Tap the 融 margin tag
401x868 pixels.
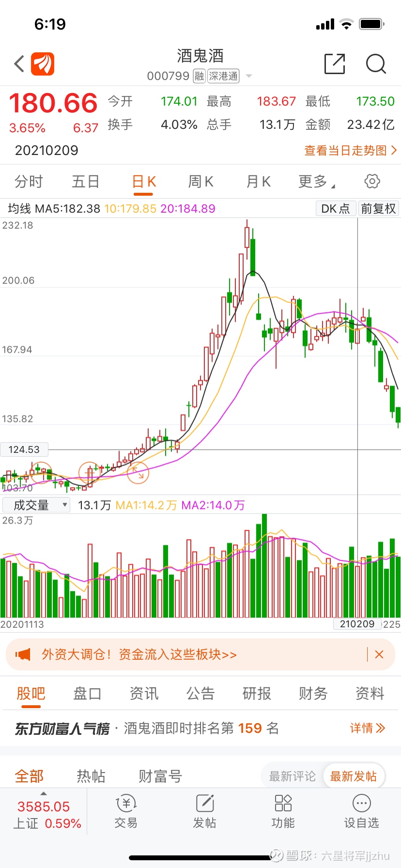199,76
